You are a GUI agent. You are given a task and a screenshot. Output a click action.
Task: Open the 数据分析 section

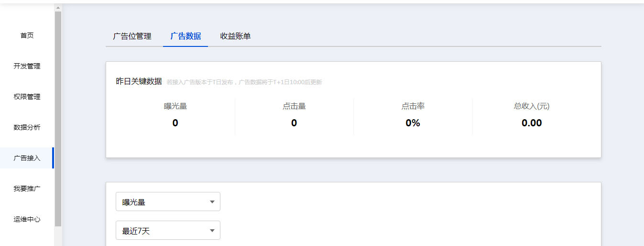pyautogui.click(x=27, y=127)
